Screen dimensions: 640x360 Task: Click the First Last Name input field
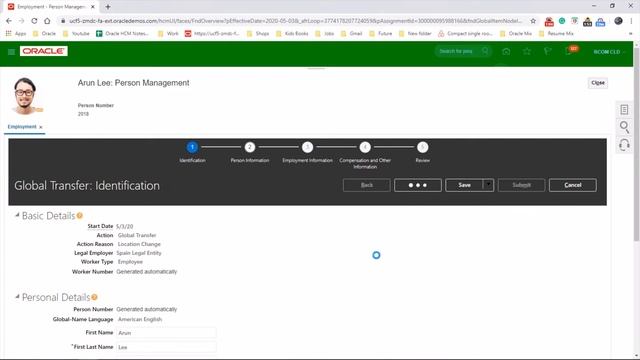[166, 347]
